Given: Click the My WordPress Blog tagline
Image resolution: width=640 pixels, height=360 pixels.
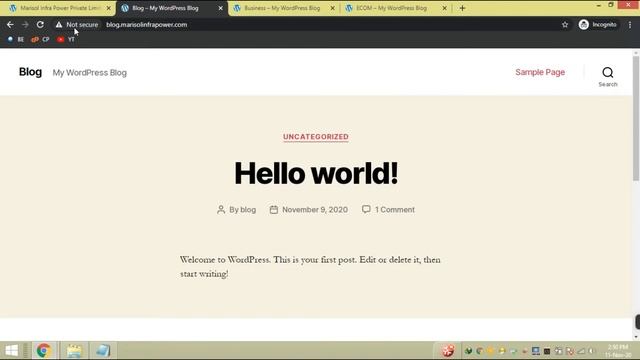Looking at the screenshot, I should [x=89, y=73].
